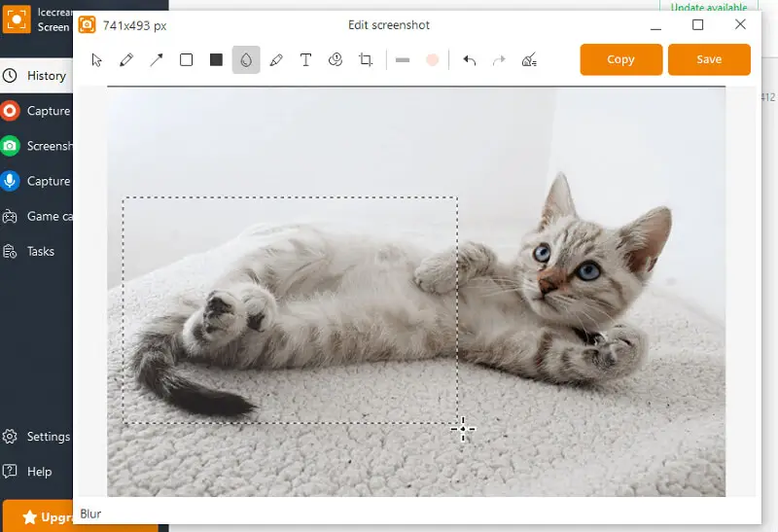Open the pale pink color swatch
The height and width of the screenshot is (532, 778).
(x=433, y=60)
